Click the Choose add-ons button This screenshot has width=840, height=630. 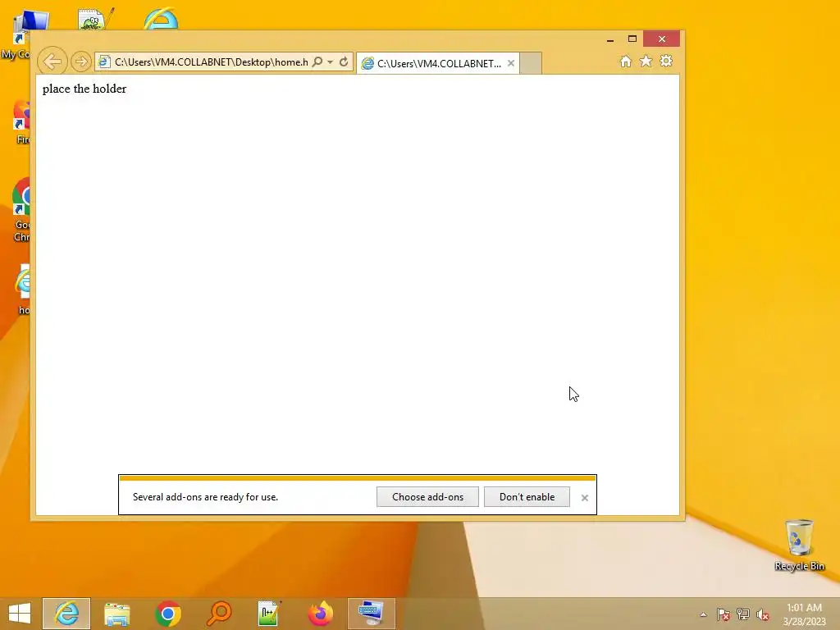[427, 496]
